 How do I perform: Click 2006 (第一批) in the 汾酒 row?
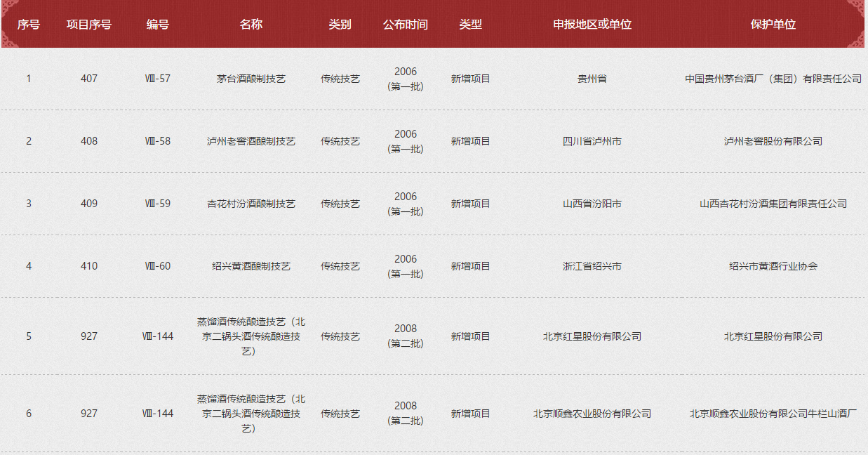pos(406,204)
